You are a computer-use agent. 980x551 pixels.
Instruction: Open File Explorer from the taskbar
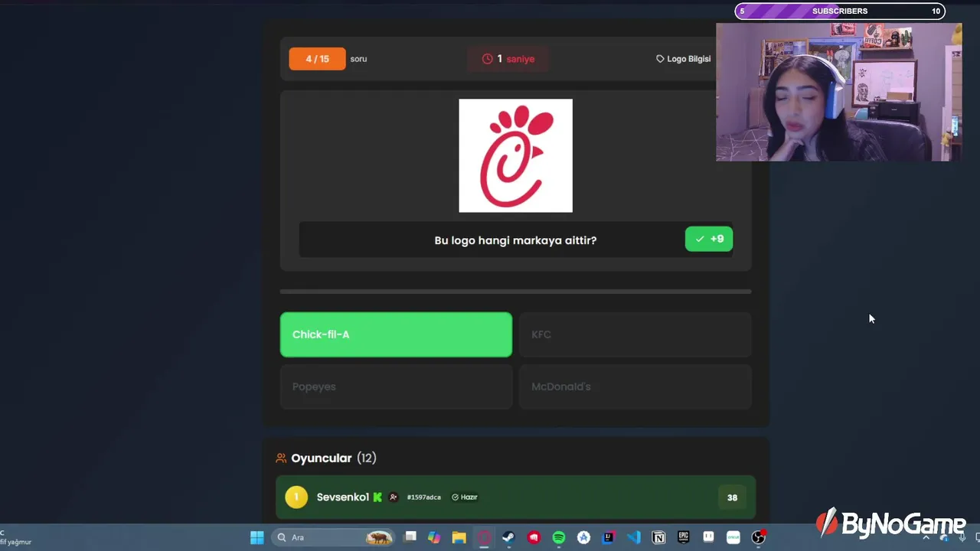point(459,537)
